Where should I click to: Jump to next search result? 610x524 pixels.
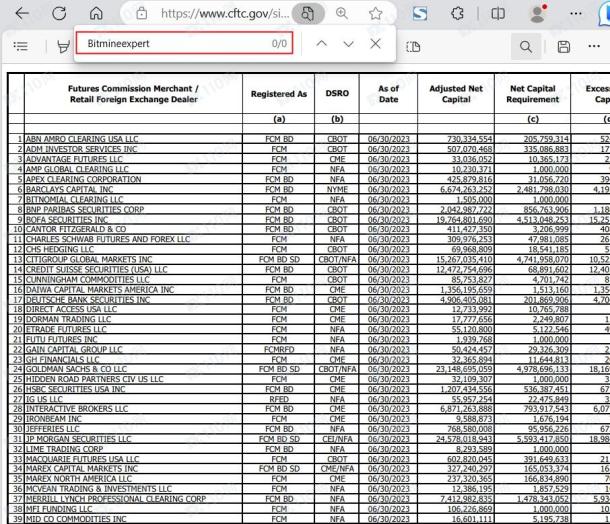coord(349,44)
